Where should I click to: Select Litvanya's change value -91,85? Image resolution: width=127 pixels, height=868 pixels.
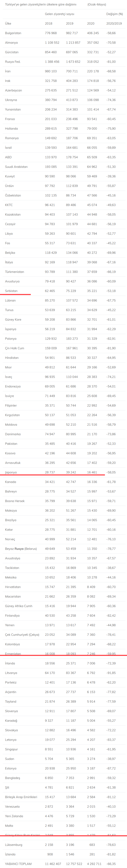111,673
